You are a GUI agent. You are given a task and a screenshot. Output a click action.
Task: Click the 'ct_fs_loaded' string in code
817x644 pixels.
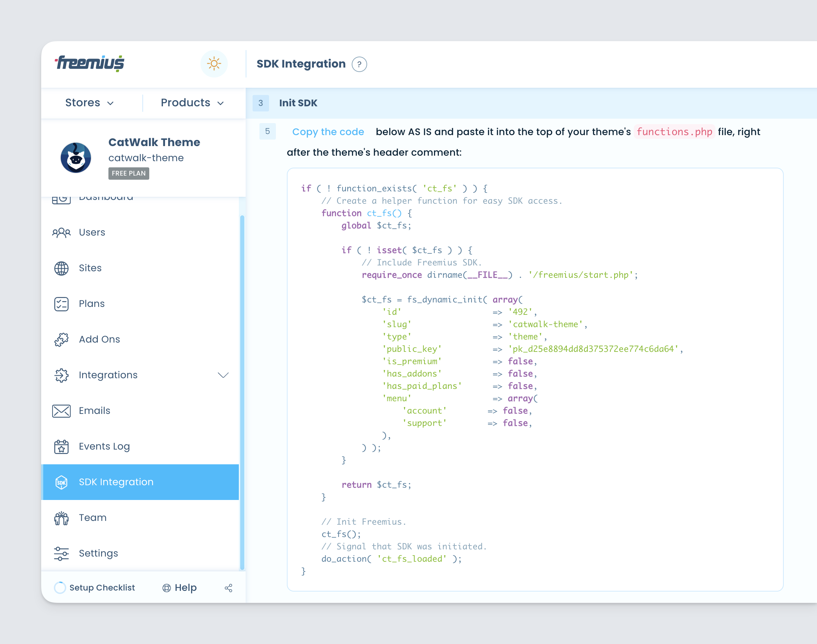(412, 559)
